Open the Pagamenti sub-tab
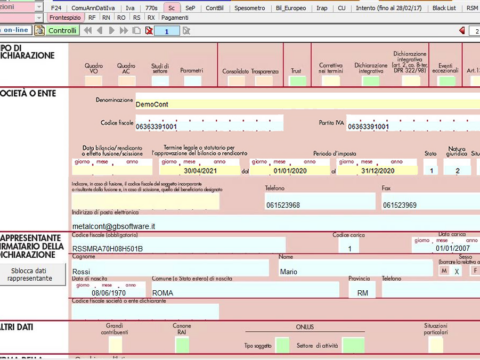 pos(175,18)
